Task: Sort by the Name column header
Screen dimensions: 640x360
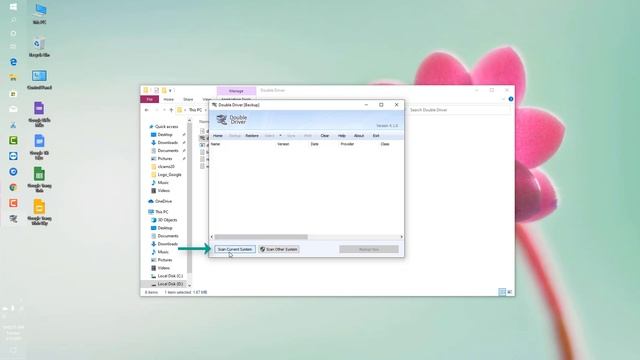Action: [215, 144]
